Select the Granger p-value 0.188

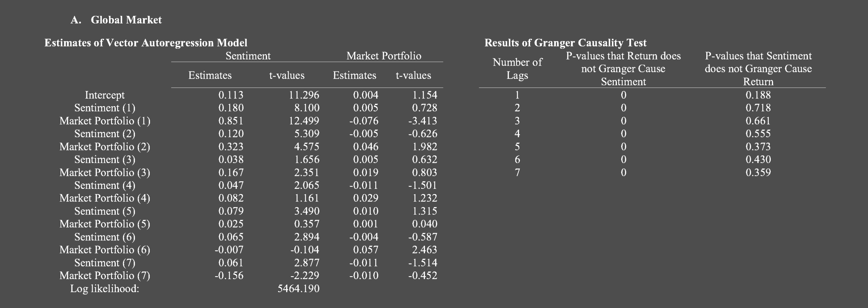(758, 95)
